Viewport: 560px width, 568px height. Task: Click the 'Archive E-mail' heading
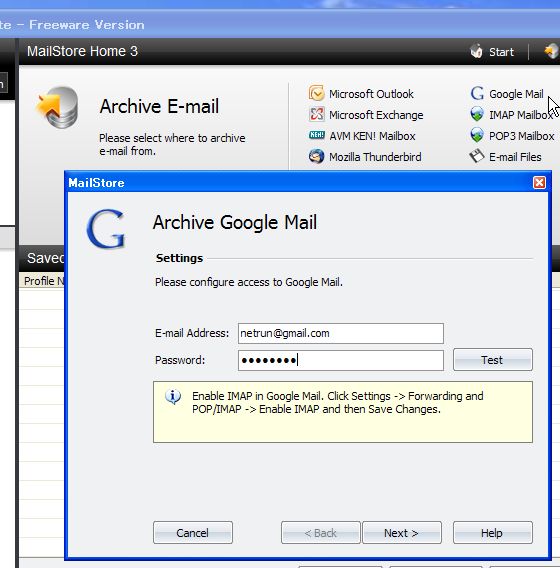click(x=159, y=106)
